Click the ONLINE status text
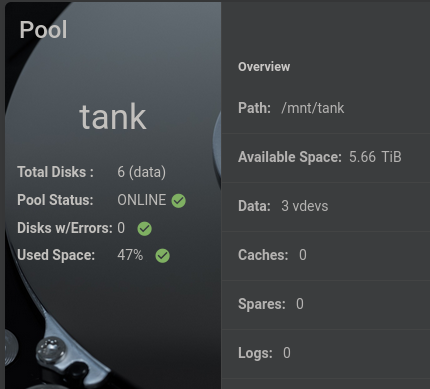The height and width of the screenshot is (389, 430). point(141,200)
